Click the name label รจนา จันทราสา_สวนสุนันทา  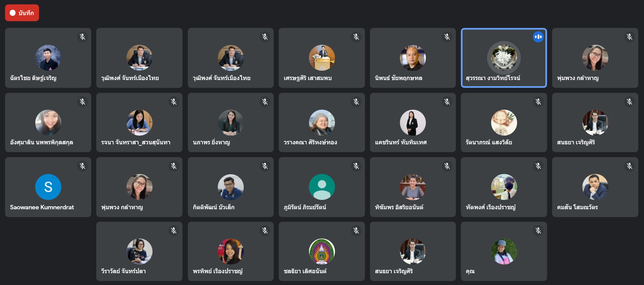click(136, 142)
